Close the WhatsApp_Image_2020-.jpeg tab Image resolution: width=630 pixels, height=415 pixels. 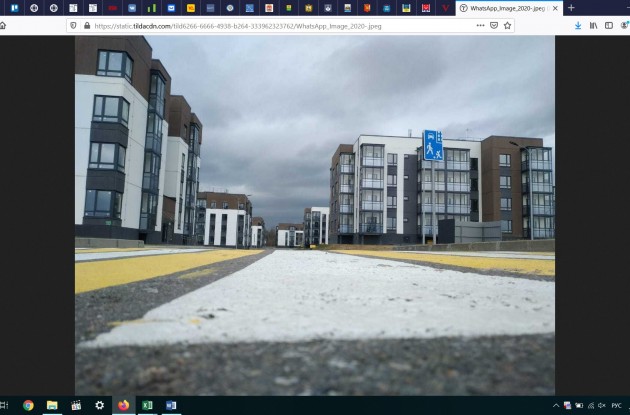(x=555, y=8)
